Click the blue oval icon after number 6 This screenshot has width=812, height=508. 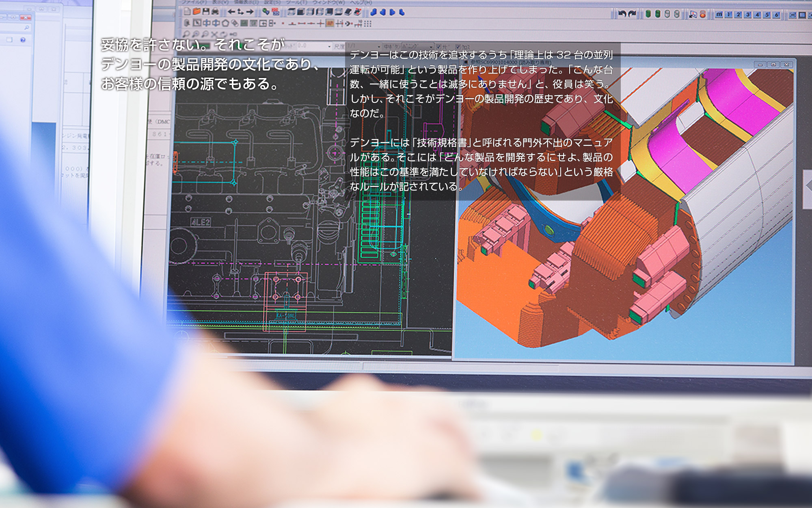(793, 15)
